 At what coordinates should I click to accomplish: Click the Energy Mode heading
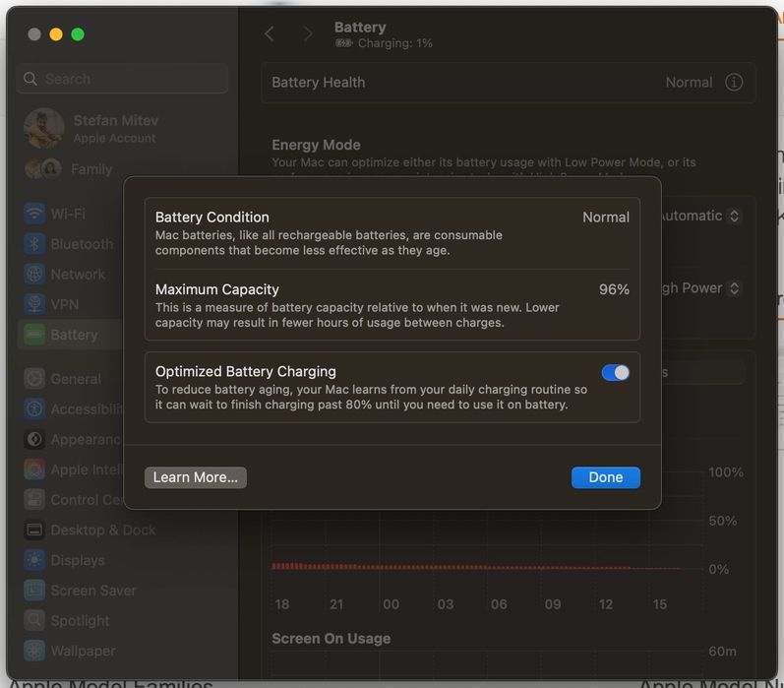pos(316,145)
